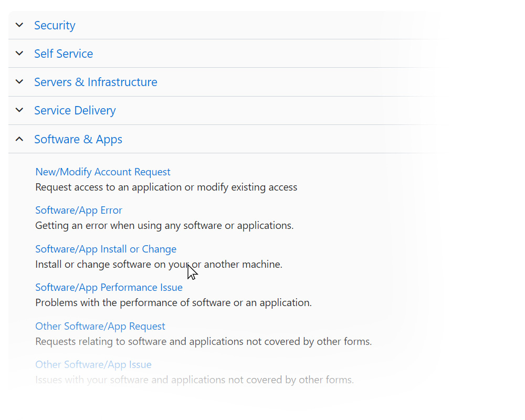
Task: Click the 'Requests relating to software' description
Action: coord(203,342)
